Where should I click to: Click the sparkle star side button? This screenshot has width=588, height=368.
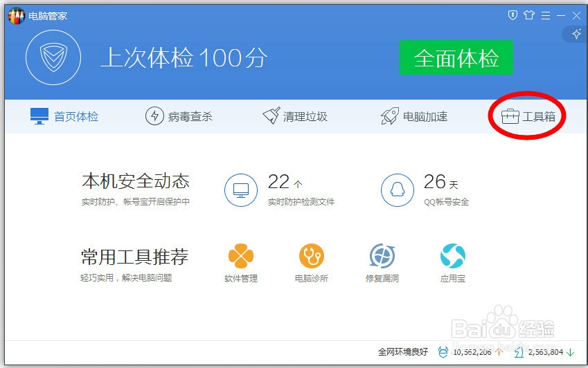tap(576, 34)
